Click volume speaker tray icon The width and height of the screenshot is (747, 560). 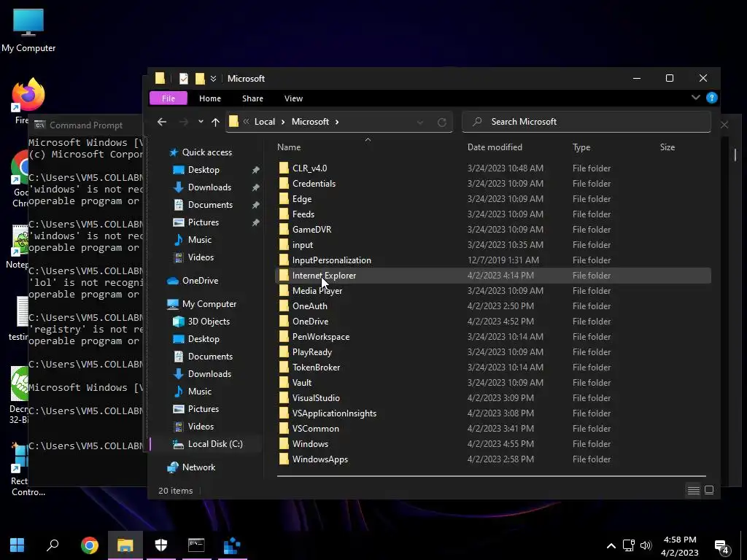point(646,545)
